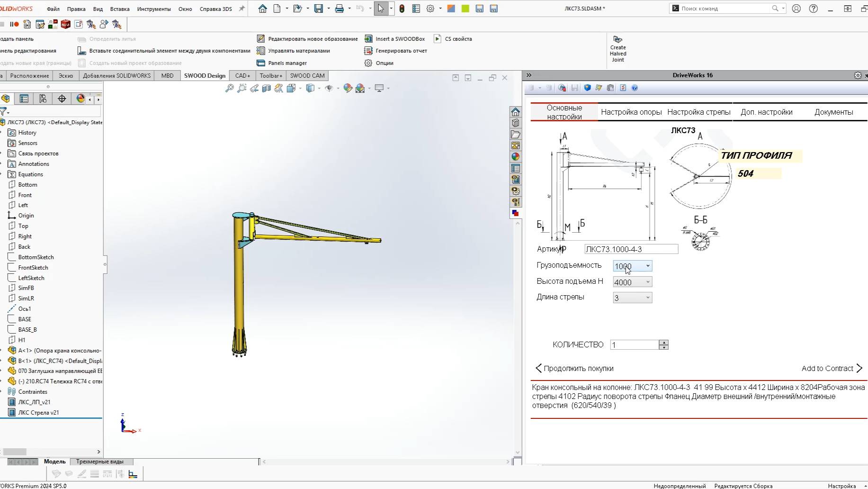Open the Длина стрелы dropdown
The width and height of the screenshot is (868, 489).
(647, 298)
